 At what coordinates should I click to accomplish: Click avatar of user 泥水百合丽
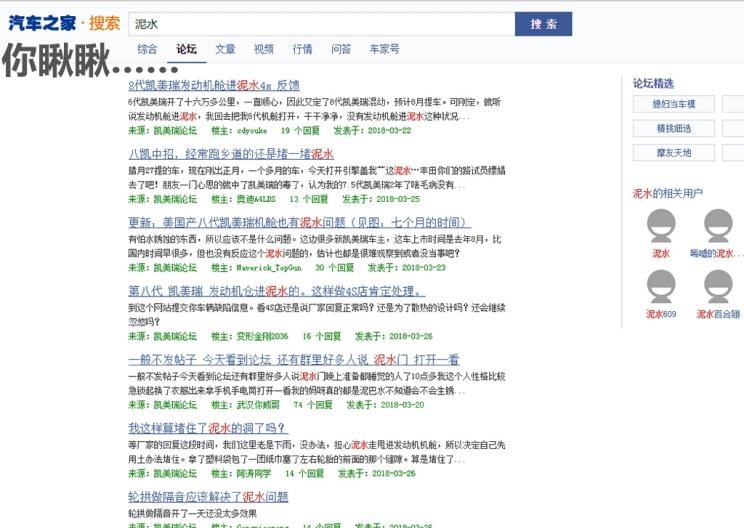(x=718, y=287)
